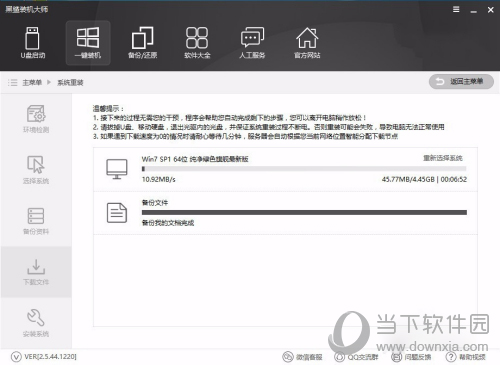
Task: Open the U盘启动 USB boot tool
Action: [x=33, y=43]
